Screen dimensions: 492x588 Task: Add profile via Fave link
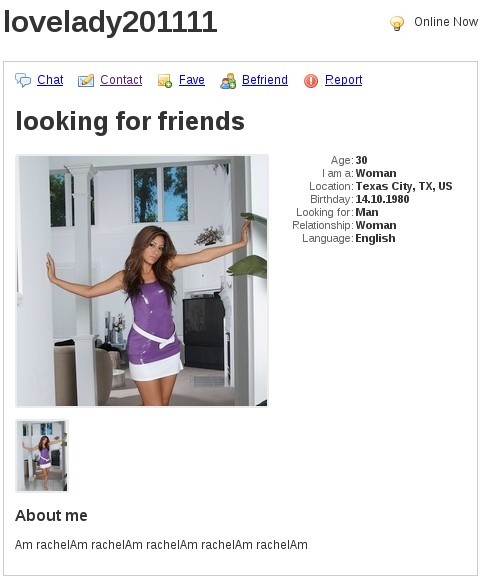coord(192,80)
